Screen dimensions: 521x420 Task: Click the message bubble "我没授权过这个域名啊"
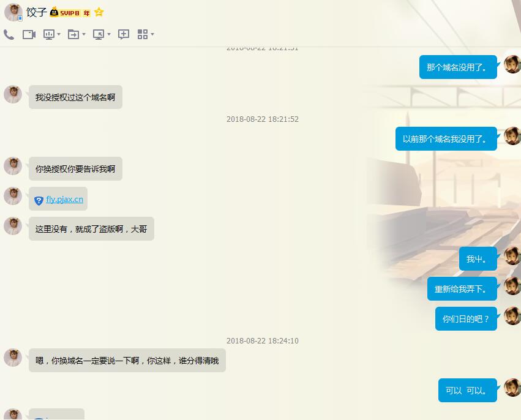75,97
